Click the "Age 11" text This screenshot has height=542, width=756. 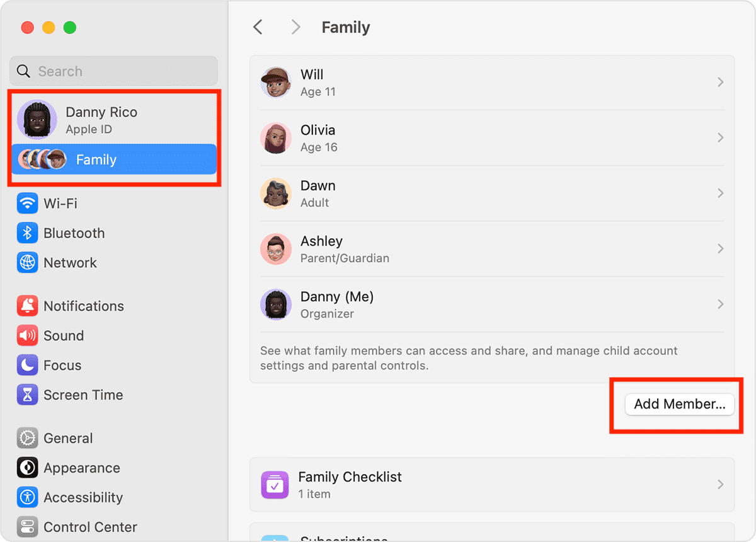point(318,92)
